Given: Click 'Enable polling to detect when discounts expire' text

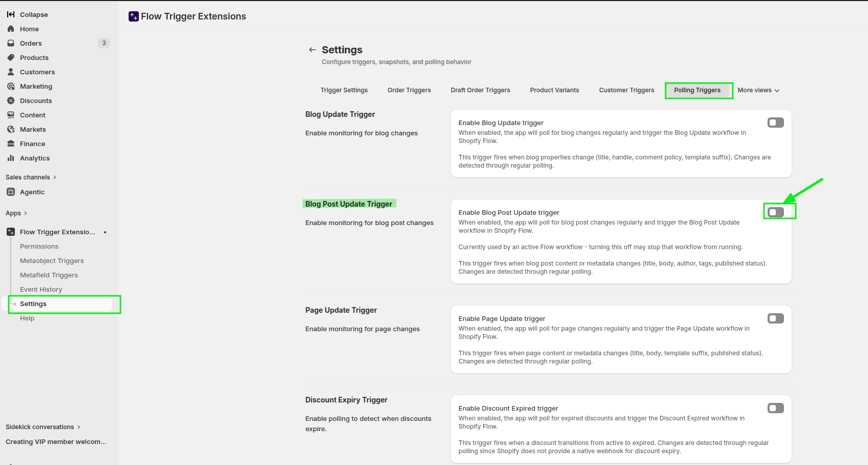Looking at the screenshot, I should click(x=368, y=424).
